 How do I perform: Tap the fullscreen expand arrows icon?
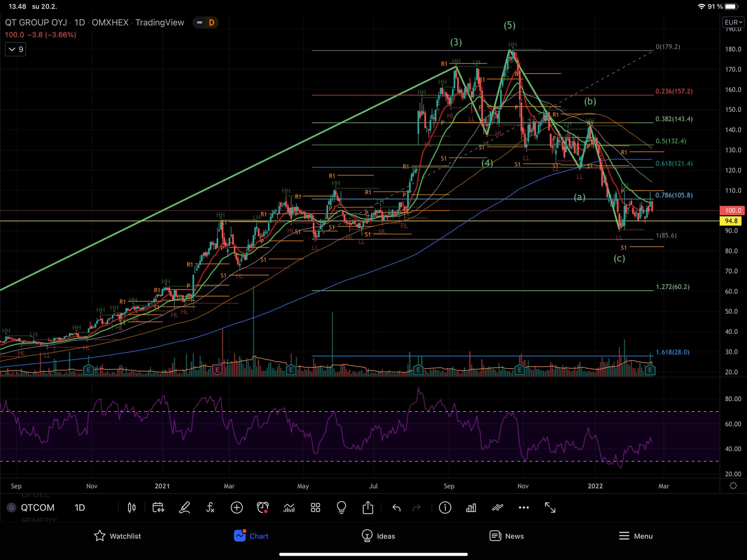click(550, 507)
